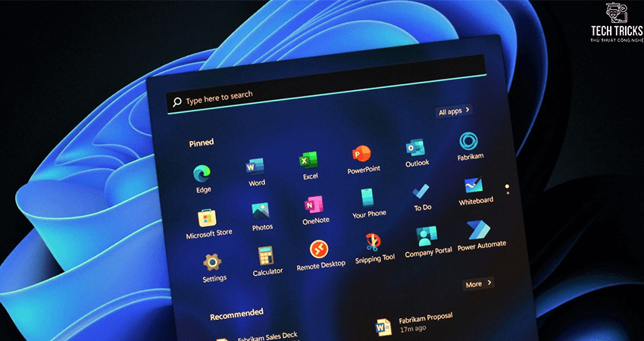Open the Company Portal icon
The height and width of the screenshot is (341, 644).
(426, 236)
